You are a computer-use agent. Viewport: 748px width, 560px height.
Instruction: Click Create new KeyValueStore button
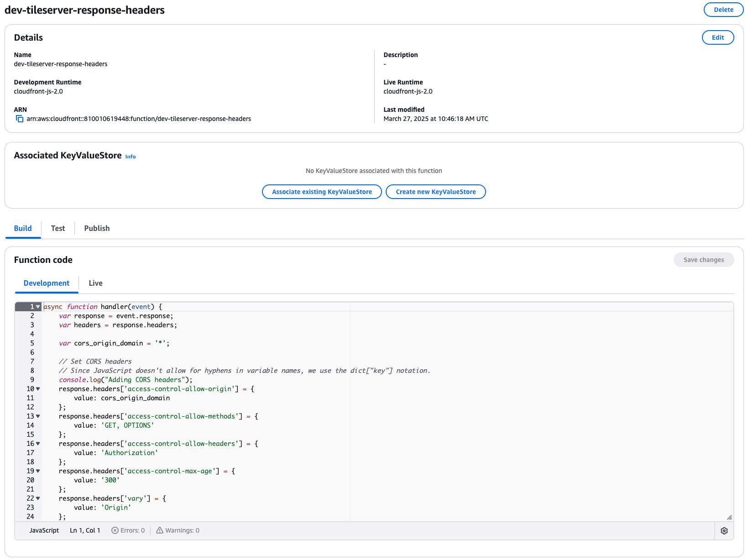[435, 192]
